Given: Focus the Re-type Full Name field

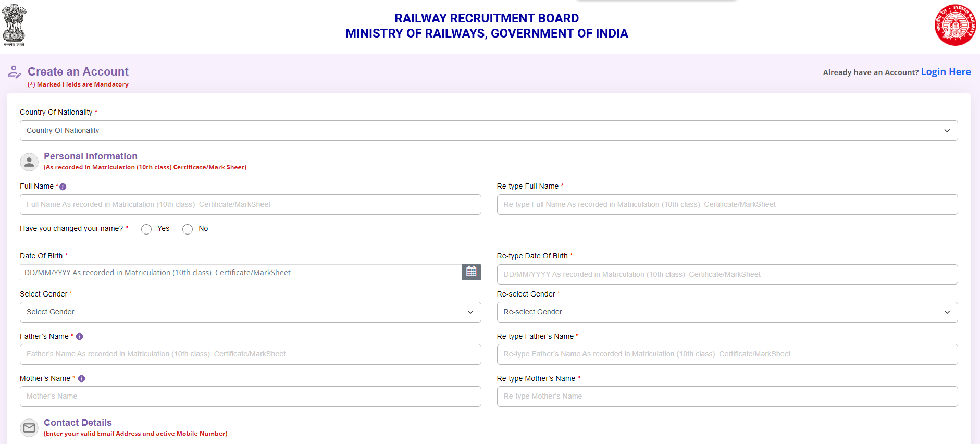Looking at the screenshot, I should click(727, 205).
